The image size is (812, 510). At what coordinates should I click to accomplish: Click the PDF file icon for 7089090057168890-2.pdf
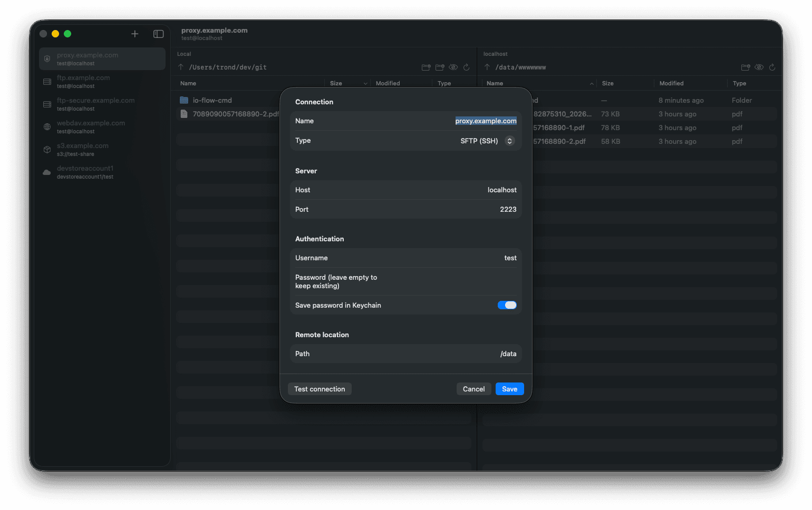[x=183, y=114]
